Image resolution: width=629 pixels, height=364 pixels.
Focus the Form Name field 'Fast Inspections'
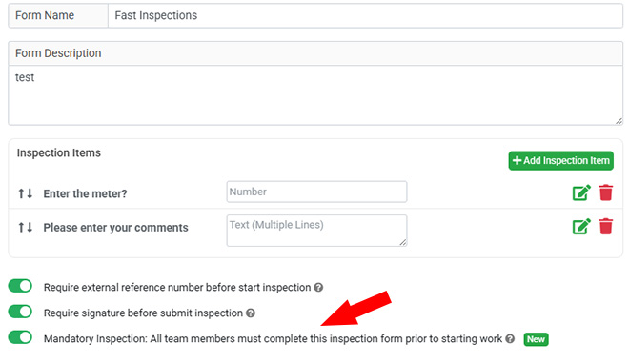pyautogui.click(x=365, y=15)
